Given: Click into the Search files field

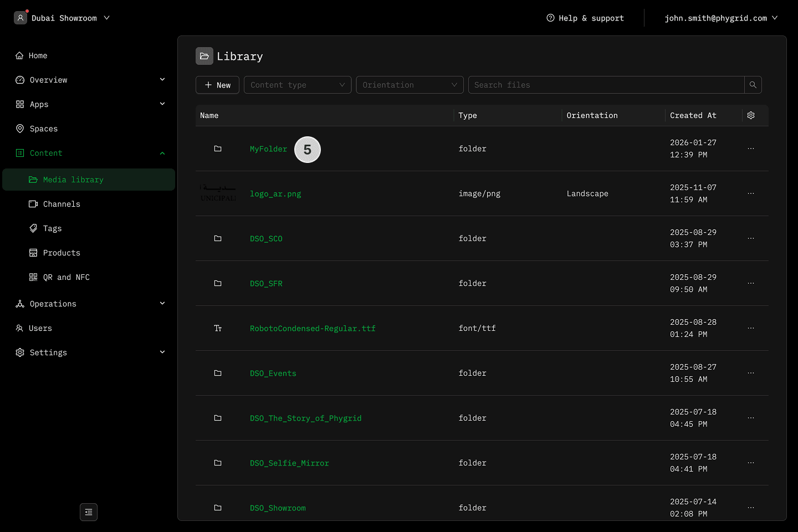Looking at the screenshot, I should (606, 85).
